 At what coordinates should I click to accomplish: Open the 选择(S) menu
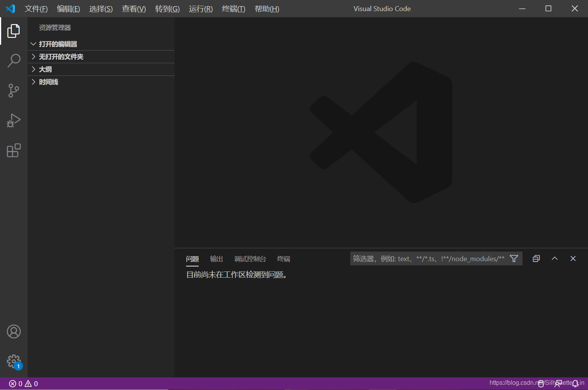[101, 9]
